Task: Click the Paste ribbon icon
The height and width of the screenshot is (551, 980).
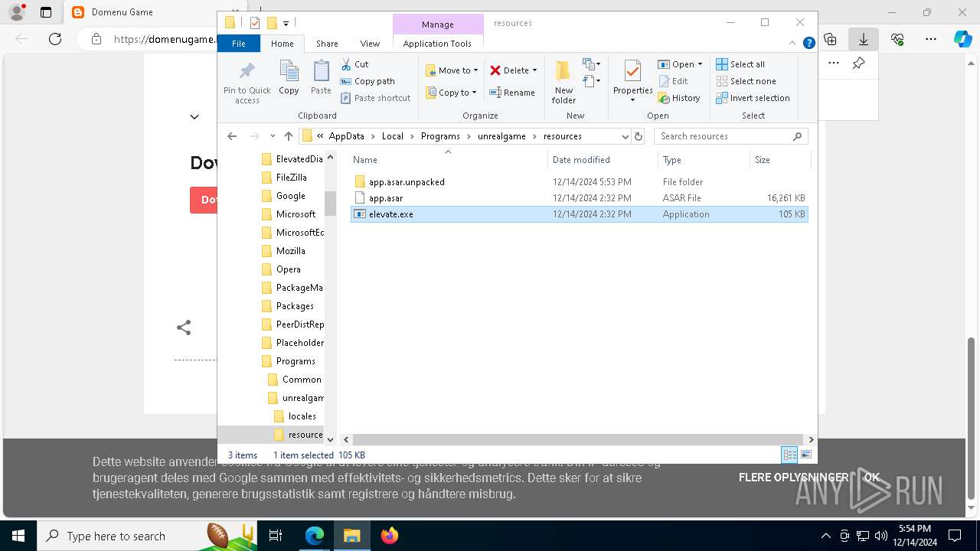Action: tap(321, 77)
